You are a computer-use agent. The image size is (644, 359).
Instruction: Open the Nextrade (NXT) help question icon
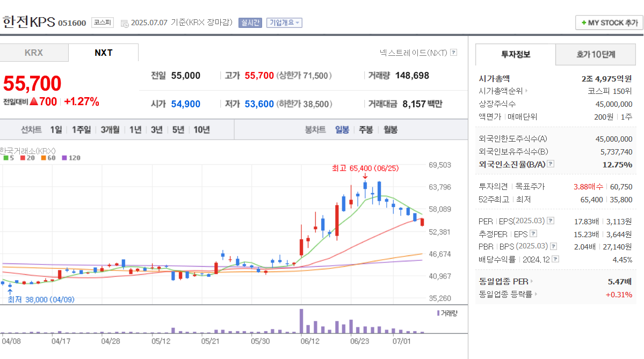tap(453, 53)
